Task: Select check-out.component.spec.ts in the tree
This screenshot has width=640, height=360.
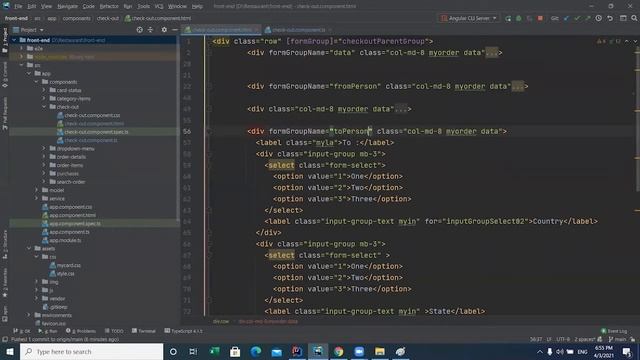Action: point(96,132)
